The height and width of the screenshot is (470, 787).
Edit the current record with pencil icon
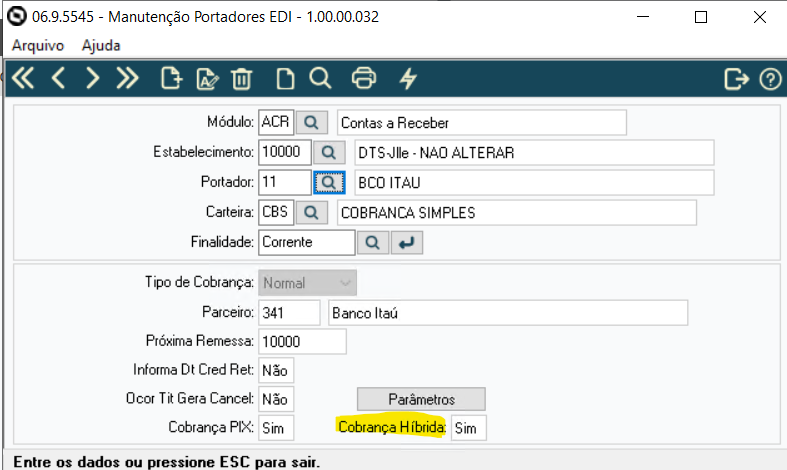(x=207, y=79)
